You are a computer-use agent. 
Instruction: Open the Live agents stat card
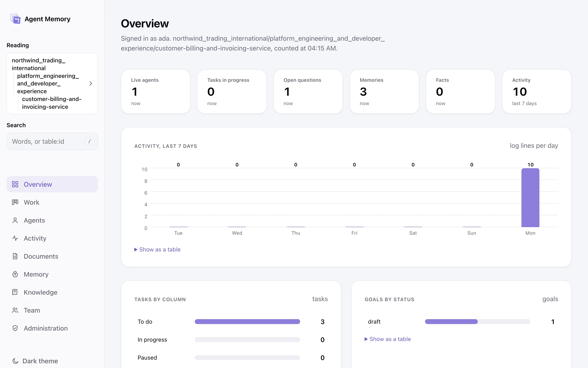point(156,92)
